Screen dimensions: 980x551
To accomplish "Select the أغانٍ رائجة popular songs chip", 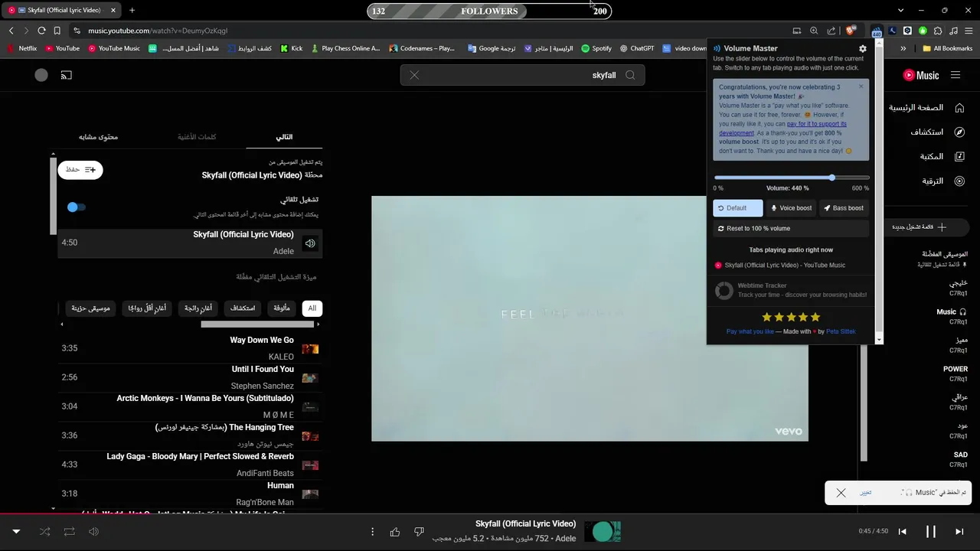I will [198, 308].
